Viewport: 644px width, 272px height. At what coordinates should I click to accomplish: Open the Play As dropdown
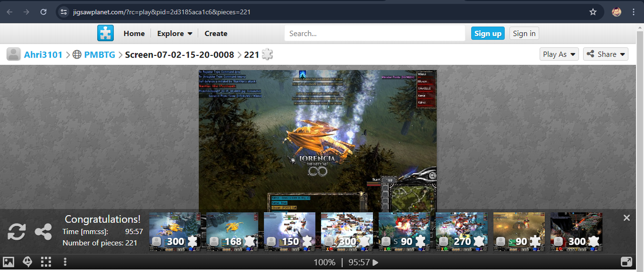(x=559, y=54)
